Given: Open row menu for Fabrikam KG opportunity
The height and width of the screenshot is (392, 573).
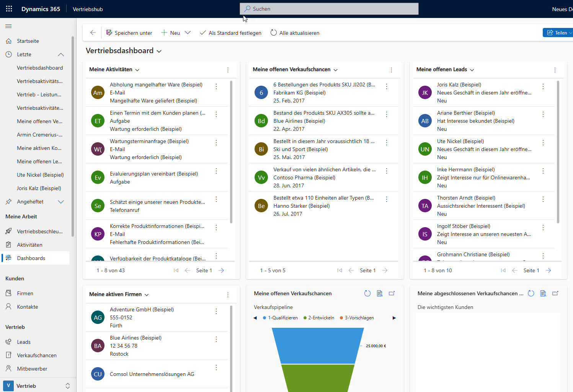Looking at the screenshot, I should coord(387,86).
